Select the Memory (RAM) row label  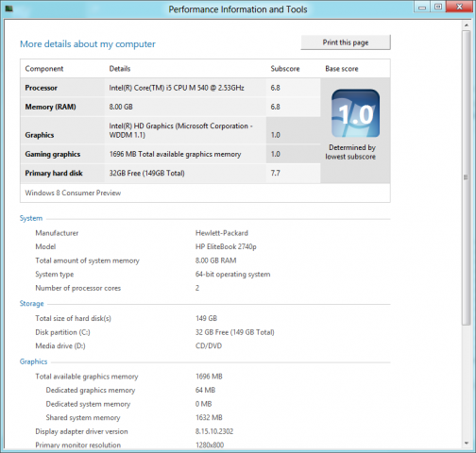(50, 107)
